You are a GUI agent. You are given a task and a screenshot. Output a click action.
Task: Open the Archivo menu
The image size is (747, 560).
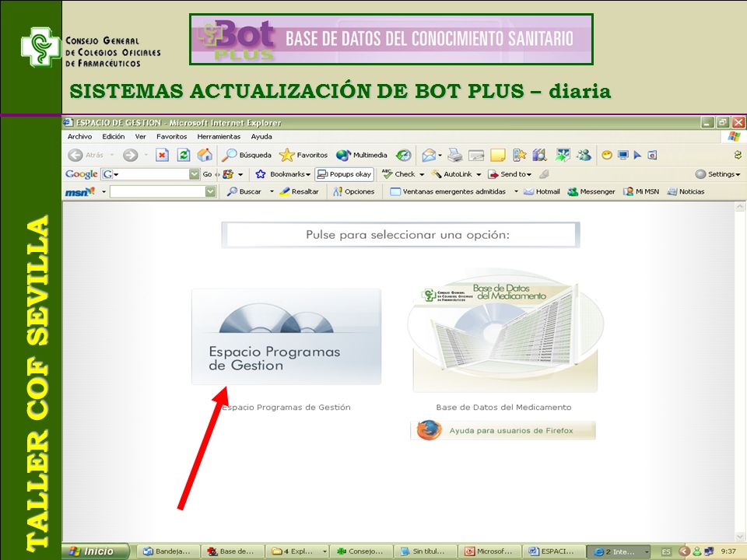click(x=79, y=137)
